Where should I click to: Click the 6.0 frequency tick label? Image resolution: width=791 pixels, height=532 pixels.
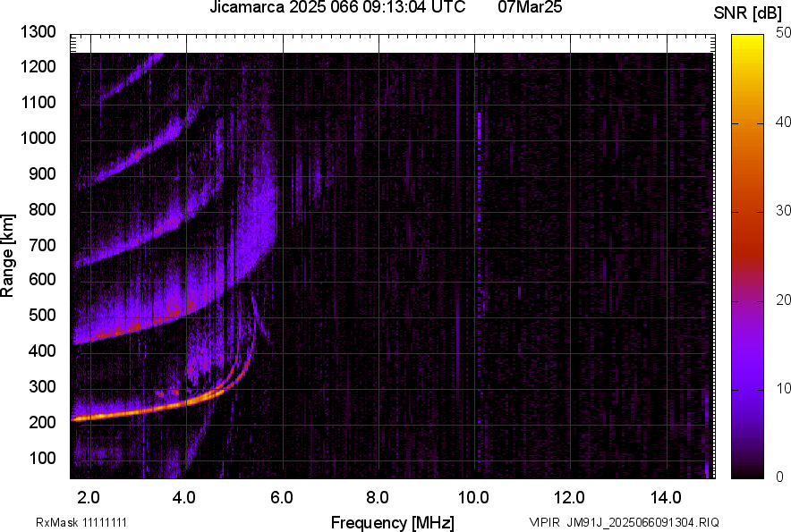click(281, 497)
